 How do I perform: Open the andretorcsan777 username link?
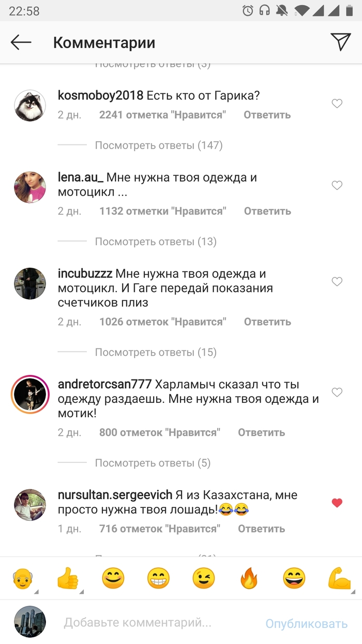pyautogui.click(x=105, y=385)
